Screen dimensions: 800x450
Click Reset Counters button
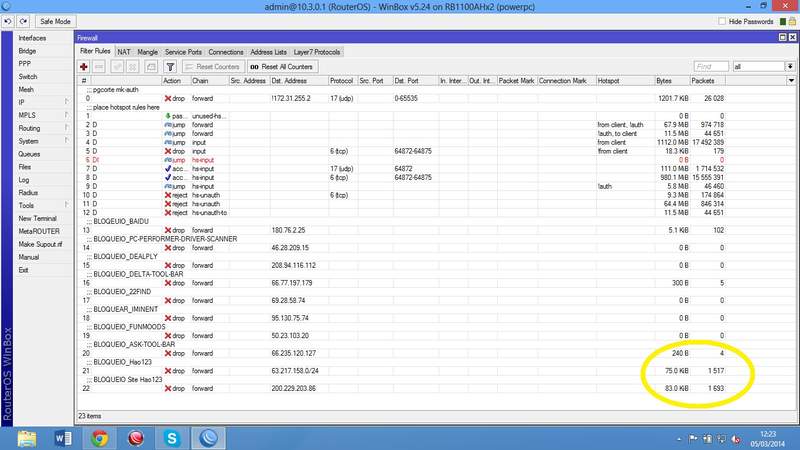click(213, 67)
